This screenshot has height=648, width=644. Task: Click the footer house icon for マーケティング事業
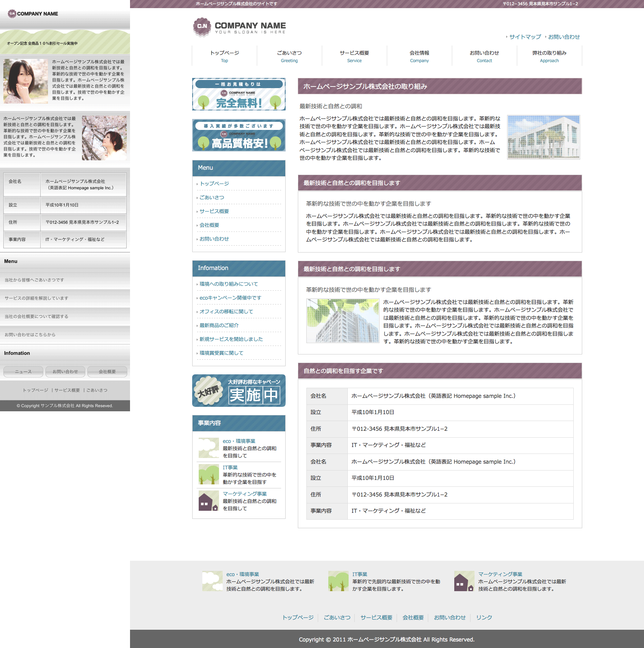tap(464, 581)
